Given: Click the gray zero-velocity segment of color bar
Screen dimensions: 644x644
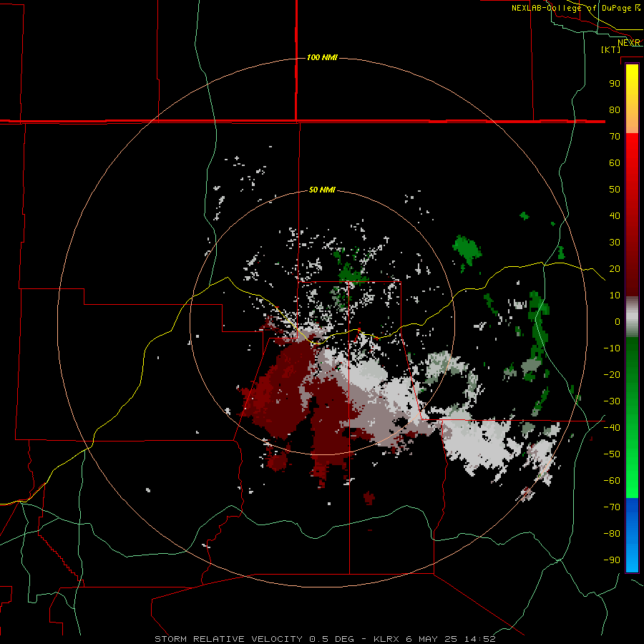Looking at the screenshot, I should [x=632, y=317].
